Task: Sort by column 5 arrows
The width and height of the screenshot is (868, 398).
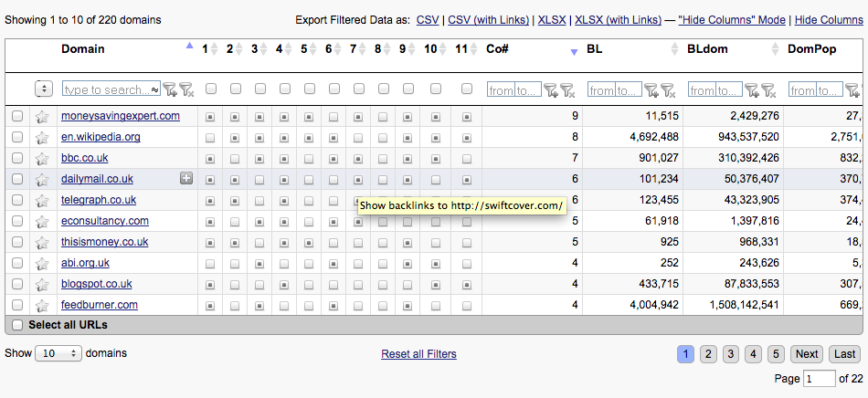Action: (x=312, y=49)
